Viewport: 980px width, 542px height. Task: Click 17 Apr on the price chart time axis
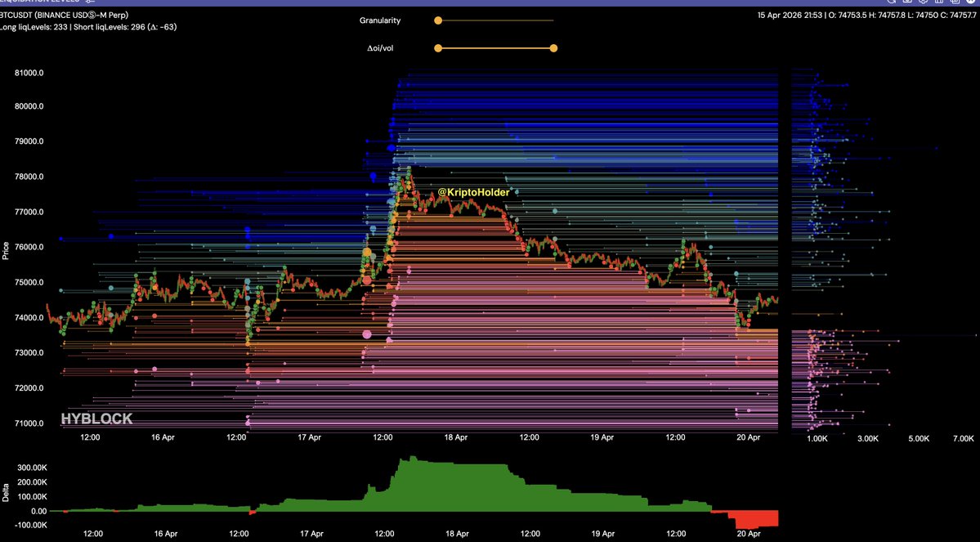tap(310, 437)
